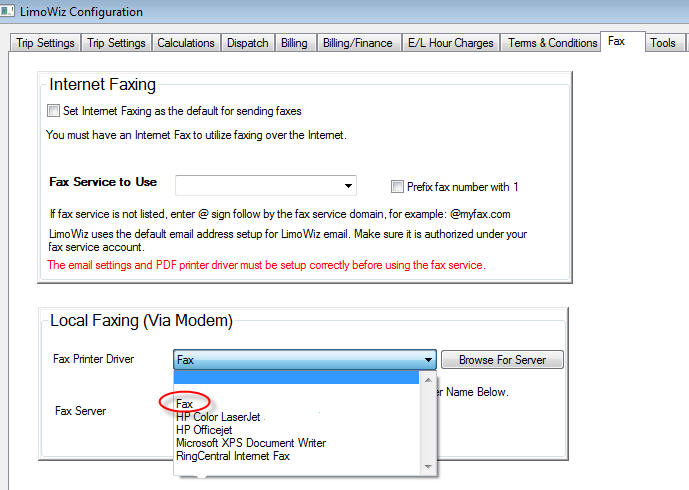689x490 pixels.
Task: Click the Fax Service to Use arrow
Action: 348,186
